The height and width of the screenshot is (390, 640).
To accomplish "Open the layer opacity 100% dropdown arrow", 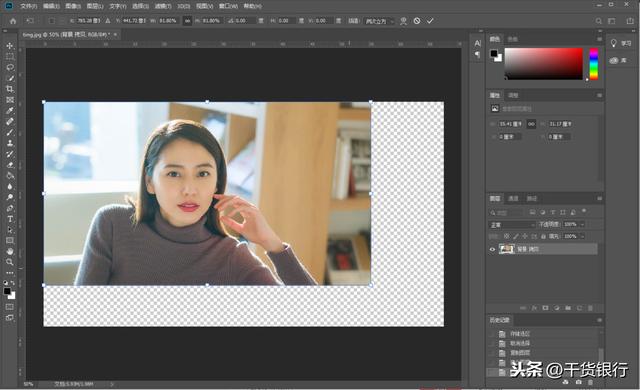I will pos(582,224).
